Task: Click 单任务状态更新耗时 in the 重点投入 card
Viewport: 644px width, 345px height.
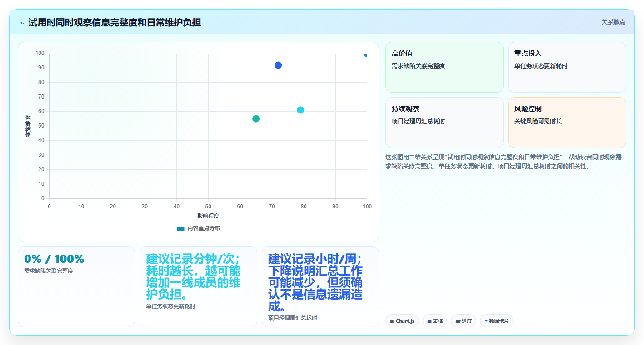Action: click(541, 66)
